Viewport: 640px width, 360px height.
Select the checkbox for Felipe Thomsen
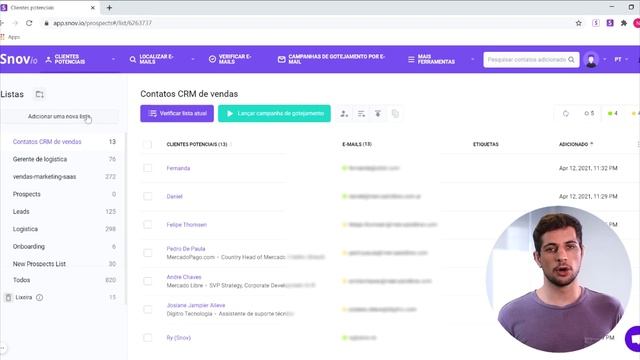pyautogui.click(x=148, y=224)
